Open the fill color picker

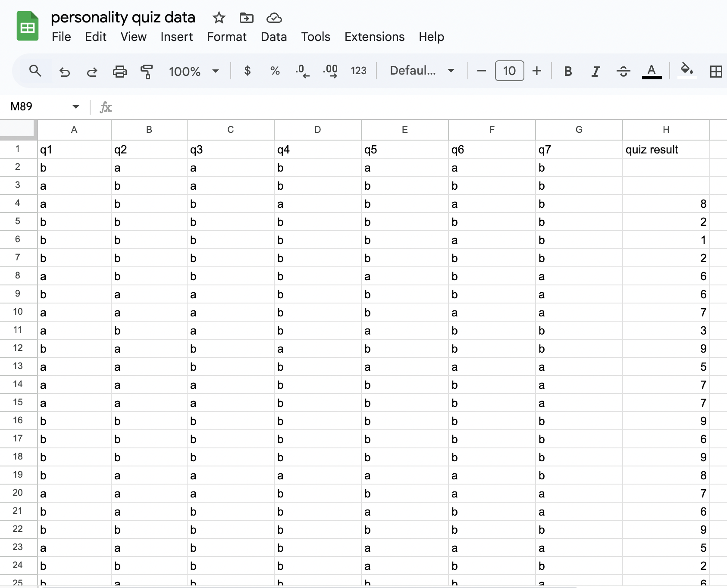tap(686, 71)
